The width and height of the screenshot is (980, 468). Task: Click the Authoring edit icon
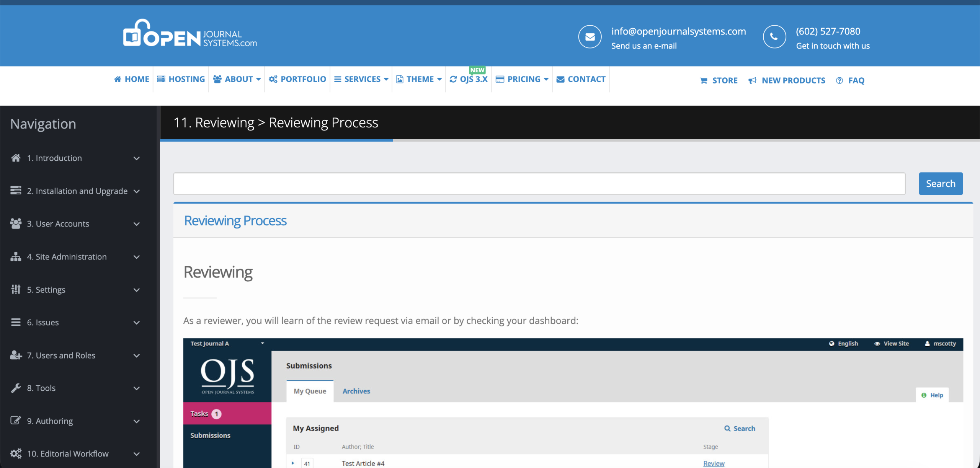point(16,421)
